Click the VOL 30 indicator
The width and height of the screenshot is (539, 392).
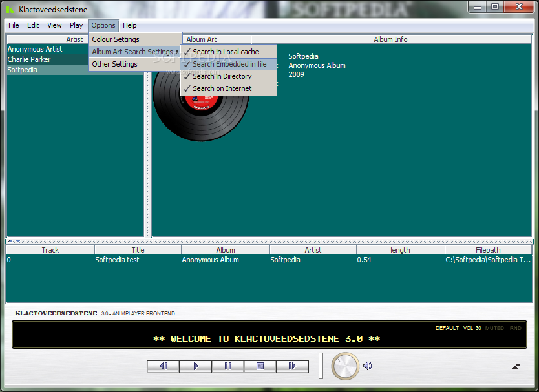[x=472, y=328]
